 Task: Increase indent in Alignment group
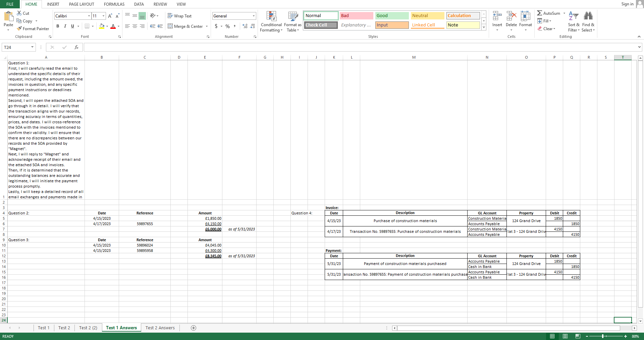pyautogui.click(x=160, y=26)
